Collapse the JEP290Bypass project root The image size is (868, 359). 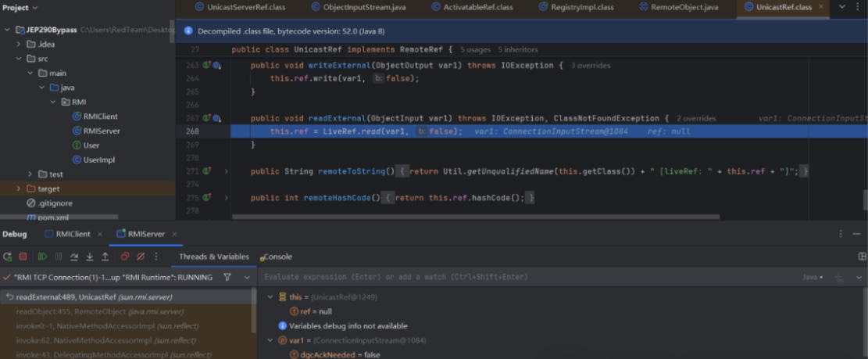[8, 30]
